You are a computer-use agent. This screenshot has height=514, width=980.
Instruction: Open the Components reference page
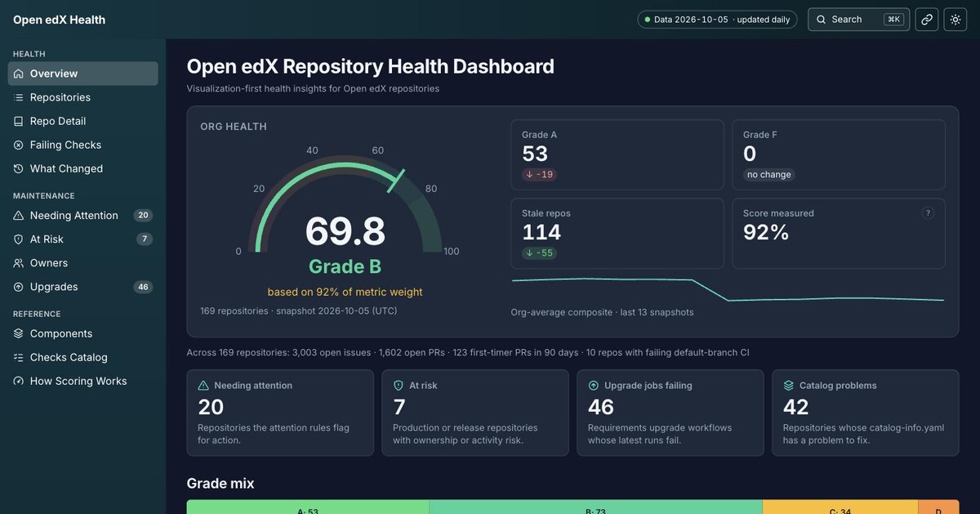pyautogui.click(x=83, y=333)
